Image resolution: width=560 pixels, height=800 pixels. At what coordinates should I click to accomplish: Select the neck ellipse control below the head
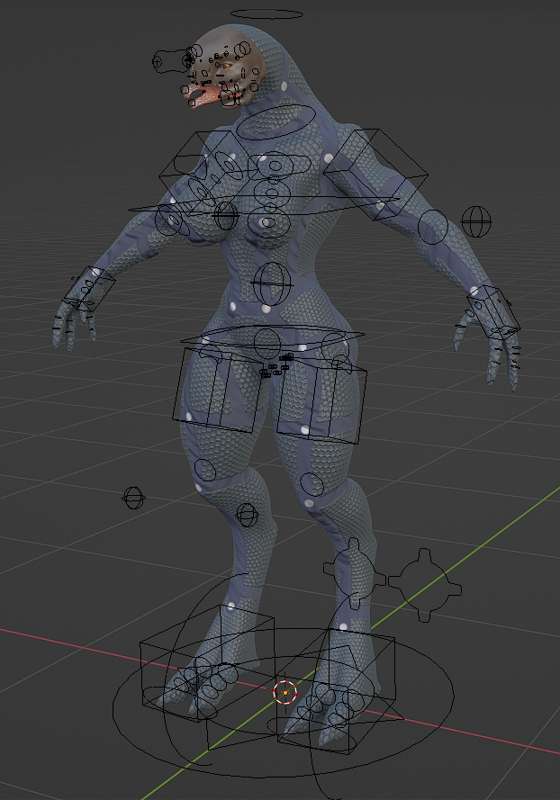coord(276,122)
